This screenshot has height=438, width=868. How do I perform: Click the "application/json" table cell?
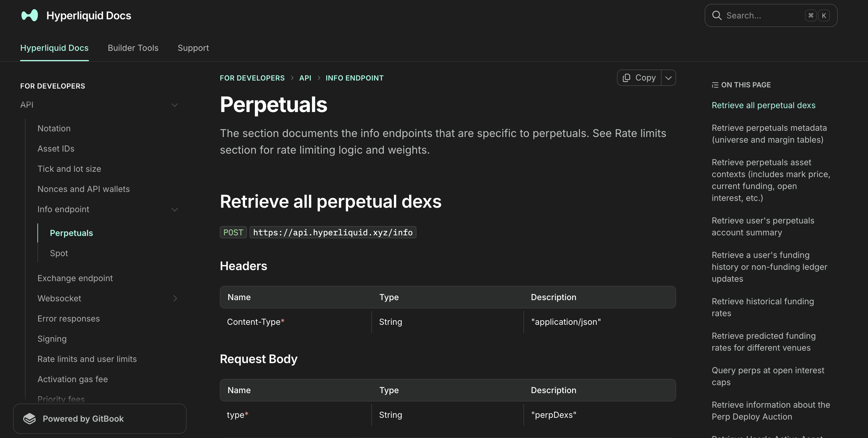point(600,322)
